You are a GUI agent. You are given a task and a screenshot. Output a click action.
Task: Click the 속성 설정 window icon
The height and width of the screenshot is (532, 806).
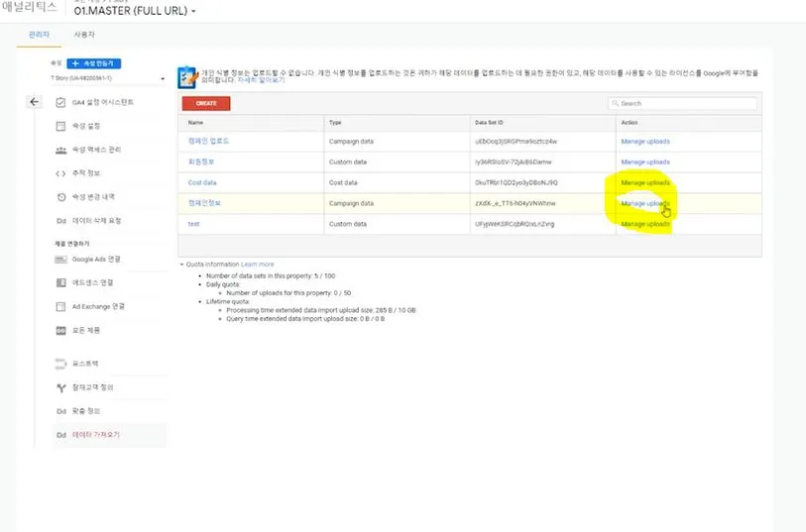60,126
